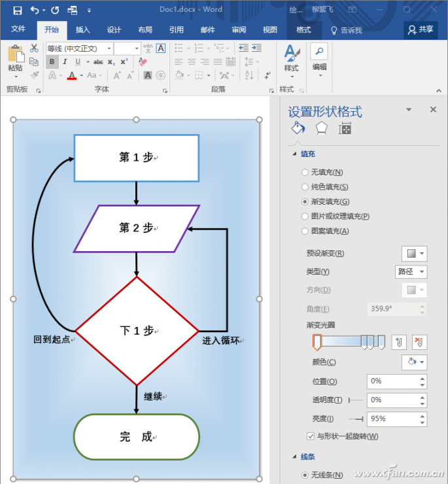This screenshot has height=484, width=448.
Task: Close the 设置形状格式 pane
Action: [x=433, y=109]
